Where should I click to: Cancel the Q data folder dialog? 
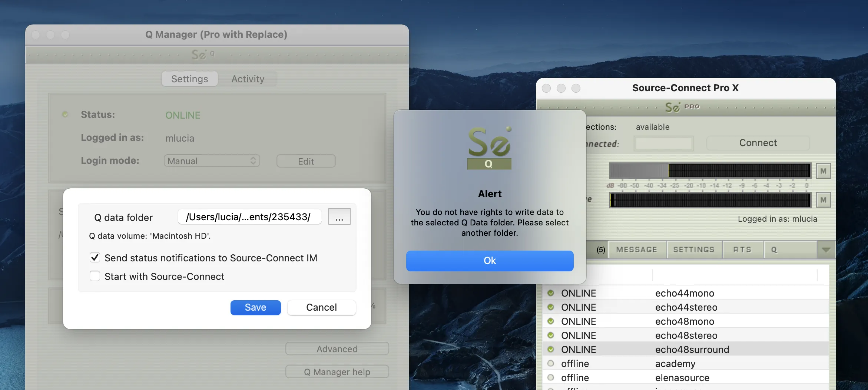point(321,307)
